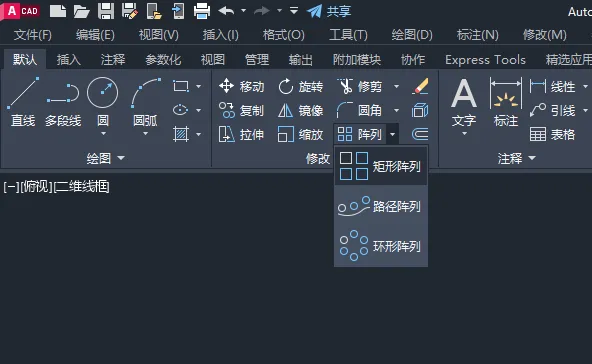Expand Quick Access Toolbar customize menu

click(x=294, y=10)
